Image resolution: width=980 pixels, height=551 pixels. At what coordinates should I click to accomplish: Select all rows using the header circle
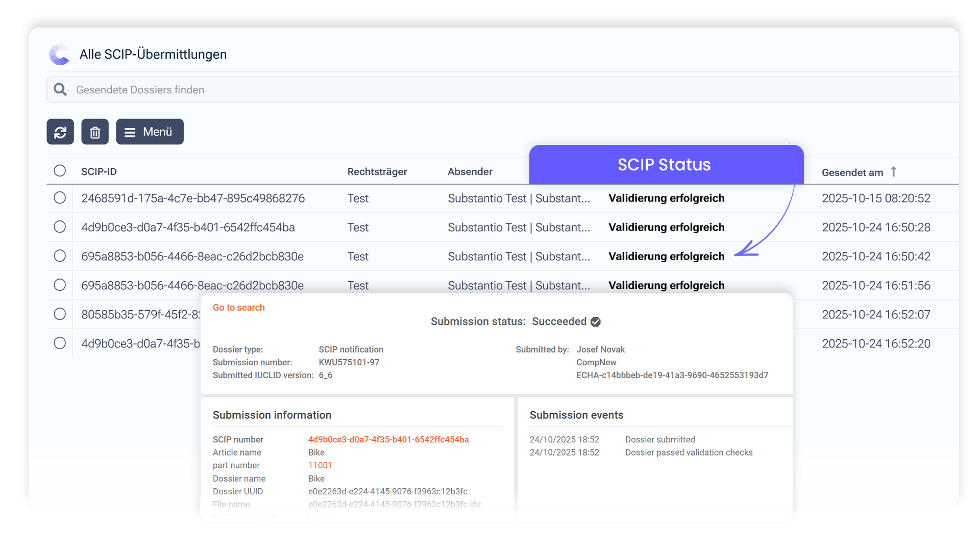tap(60, 171)
